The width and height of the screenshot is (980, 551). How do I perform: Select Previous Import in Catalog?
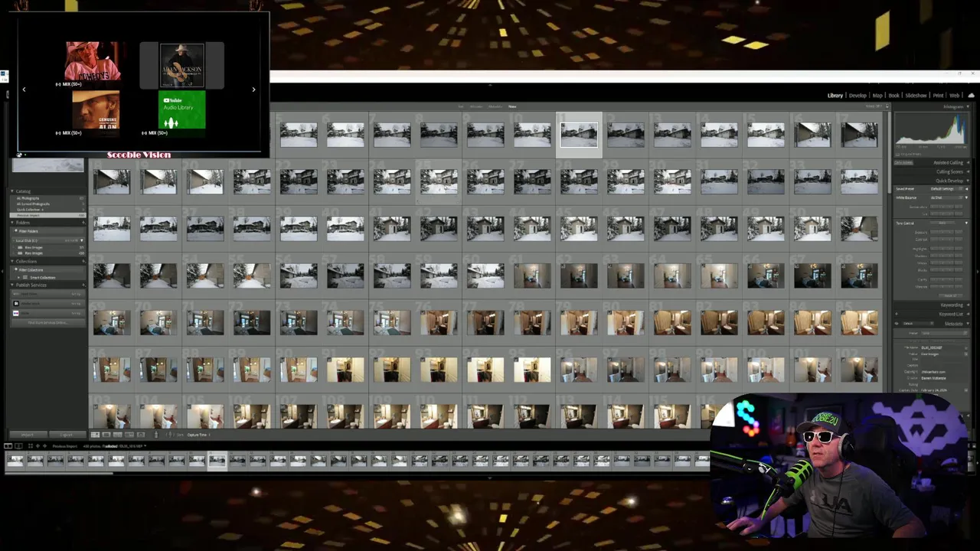(x=47, y=215)
